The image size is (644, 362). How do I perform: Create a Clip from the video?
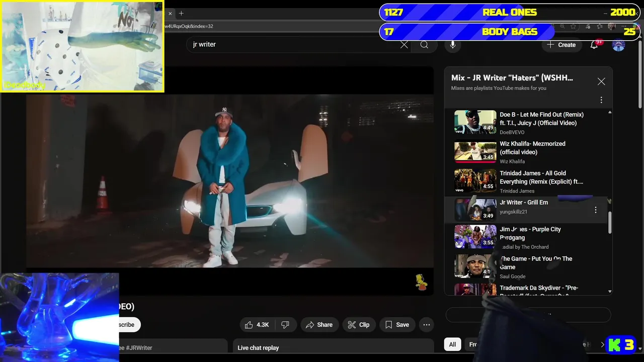coord(359,325)
